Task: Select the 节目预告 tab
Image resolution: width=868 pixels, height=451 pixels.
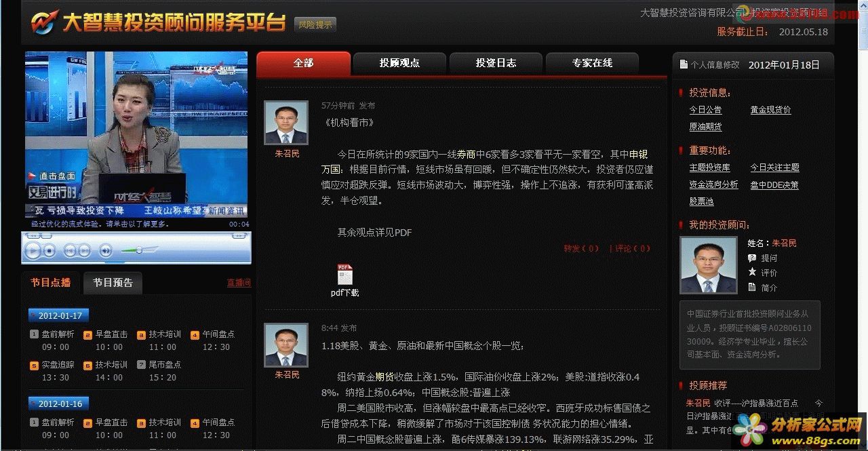Action: tap(113, 283)
